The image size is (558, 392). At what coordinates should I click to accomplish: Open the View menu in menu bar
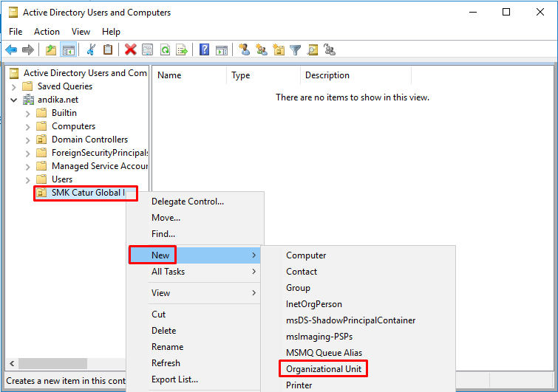[x=81, y=32]
